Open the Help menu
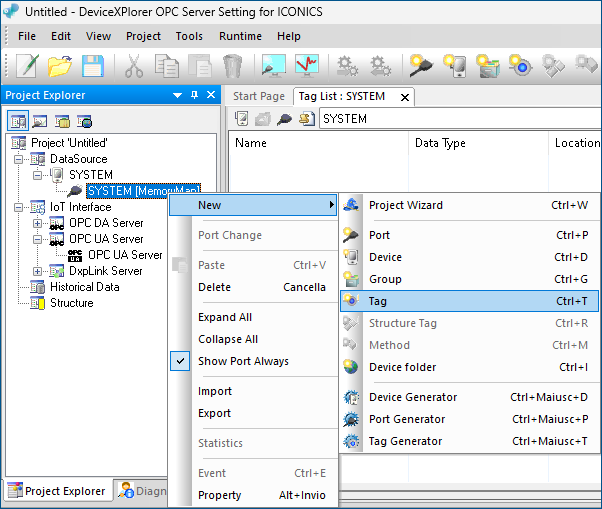Viewport: 602px width, 509px height. click(x=289, y=36)
